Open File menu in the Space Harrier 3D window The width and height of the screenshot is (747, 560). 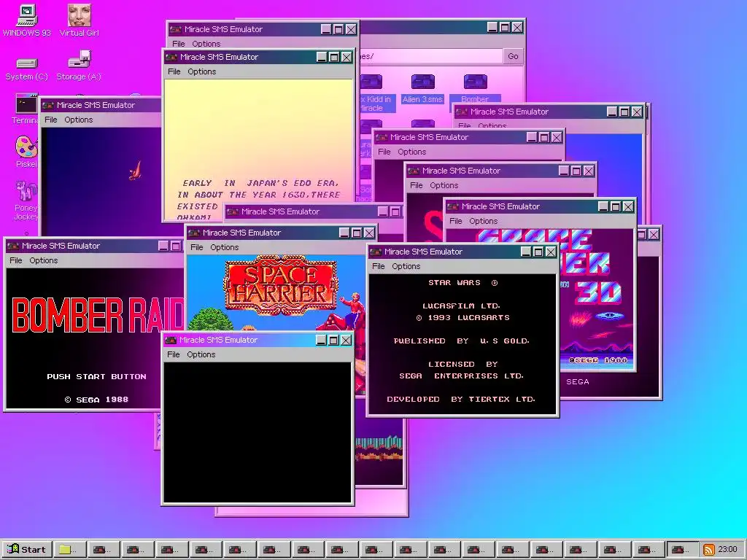(456, 221)
